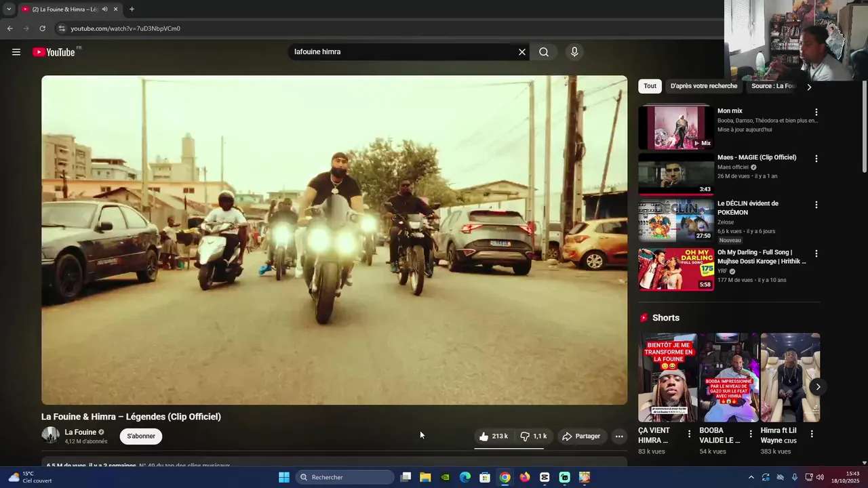868x488 pixels.
Task: Switch to Google Chrome in the taskbar
Action: point(505,477)
